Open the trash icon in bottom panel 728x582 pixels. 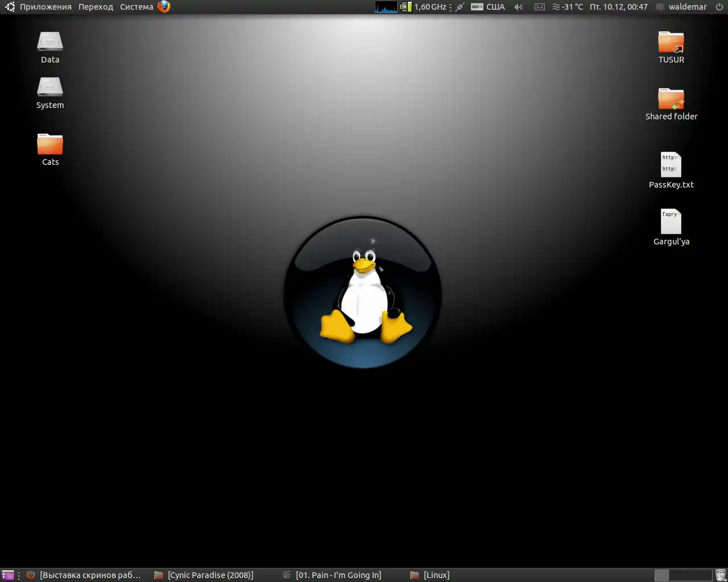[721, 575]
